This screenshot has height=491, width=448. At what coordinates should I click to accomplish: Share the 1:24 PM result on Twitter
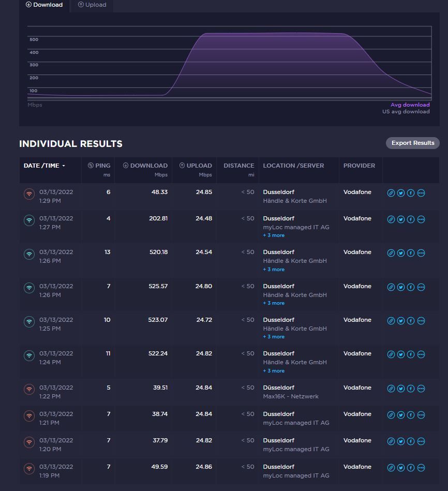tap(401, 354)
